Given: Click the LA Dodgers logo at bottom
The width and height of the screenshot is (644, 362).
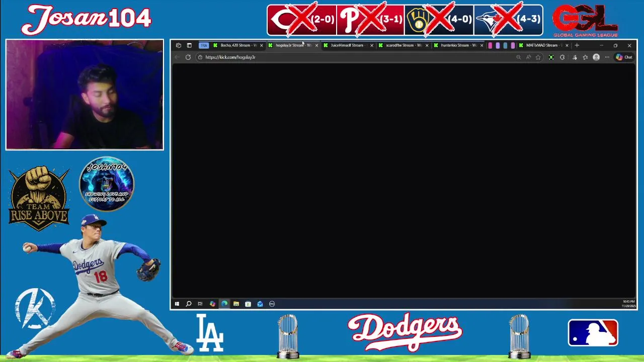Looking at the screenshot, I should coord(209,332).
